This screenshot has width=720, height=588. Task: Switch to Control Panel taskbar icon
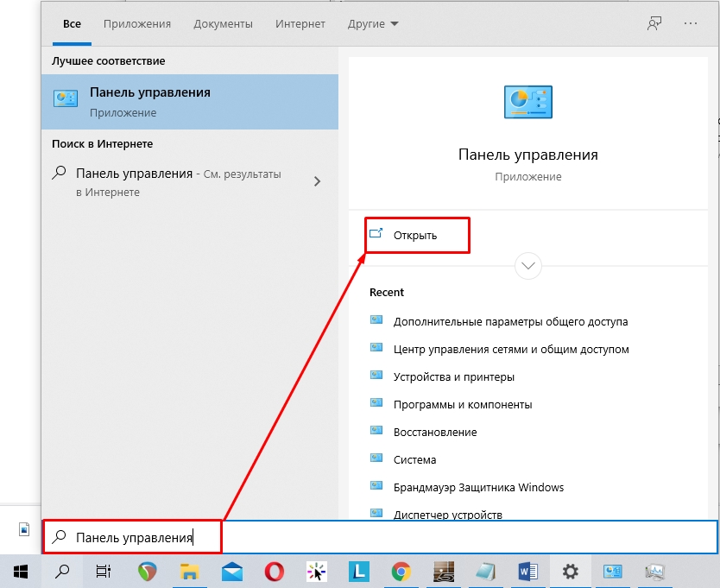613,572
